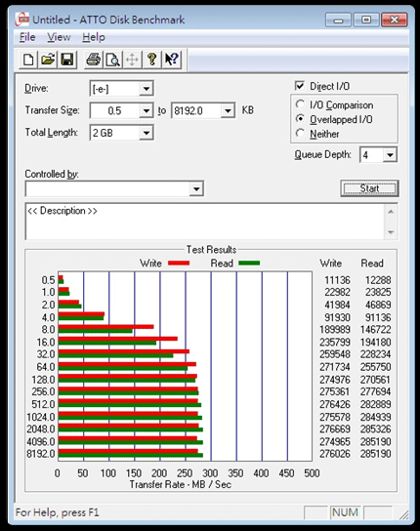Image resolution: width=420 pixels, height=531 pixels.
Task: Open a file with the folder icon
Action: pos(48,60)
